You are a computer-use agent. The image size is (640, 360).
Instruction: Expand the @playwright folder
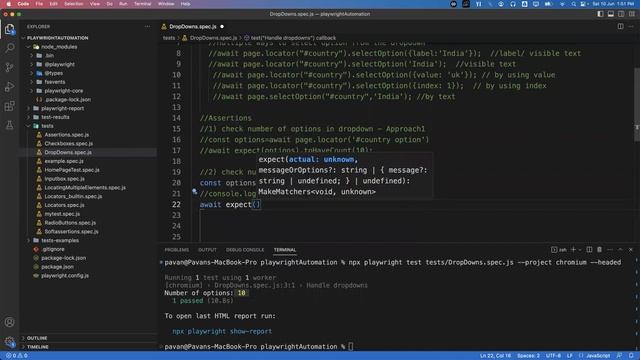[x=59, y=64]
